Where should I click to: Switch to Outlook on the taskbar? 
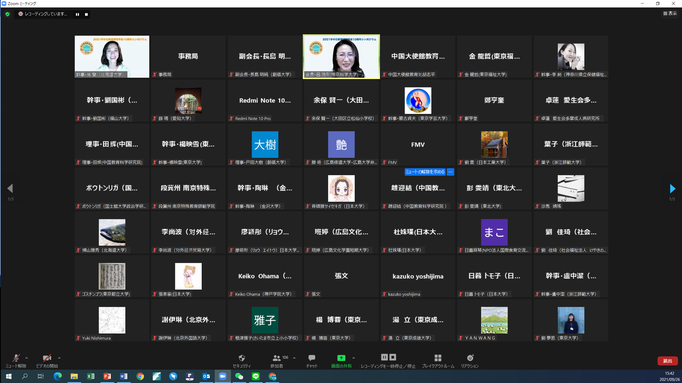point(206,376)
